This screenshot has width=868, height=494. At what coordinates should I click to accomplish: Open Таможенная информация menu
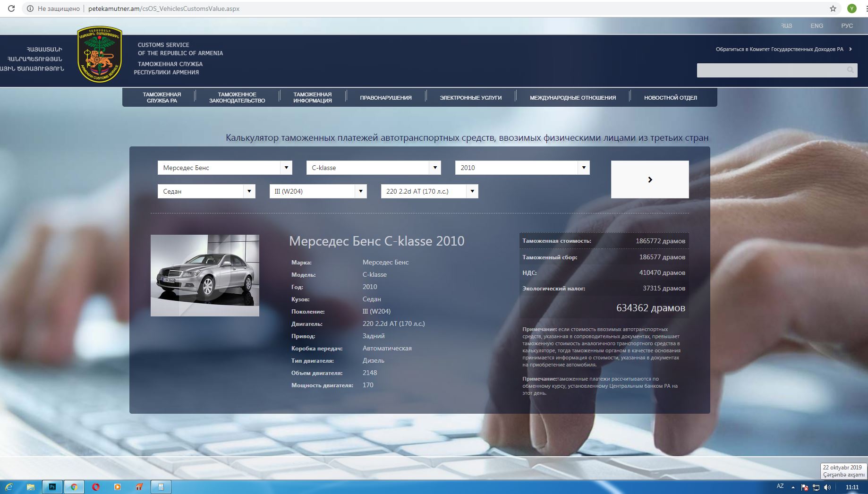[313, 97]
